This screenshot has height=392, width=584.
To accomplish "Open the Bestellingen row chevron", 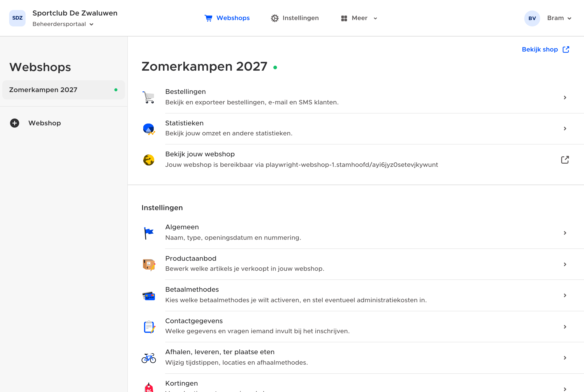I will pyautogui.click(x=565, y=98).
